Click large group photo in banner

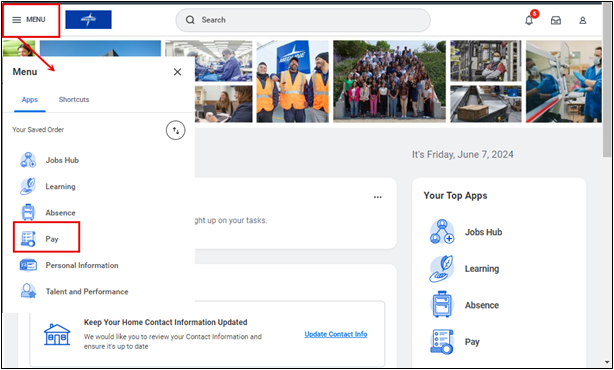(389, 81)
